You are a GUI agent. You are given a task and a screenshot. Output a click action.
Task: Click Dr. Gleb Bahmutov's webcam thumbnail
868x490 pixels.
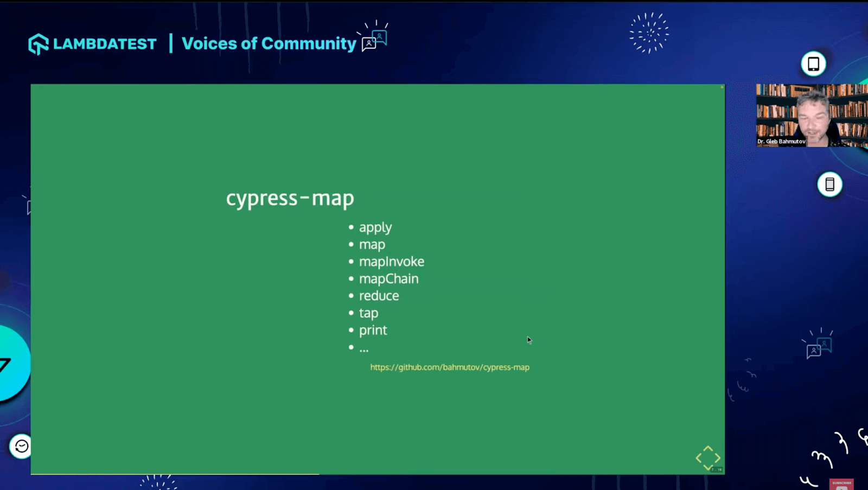click(810, 116)
